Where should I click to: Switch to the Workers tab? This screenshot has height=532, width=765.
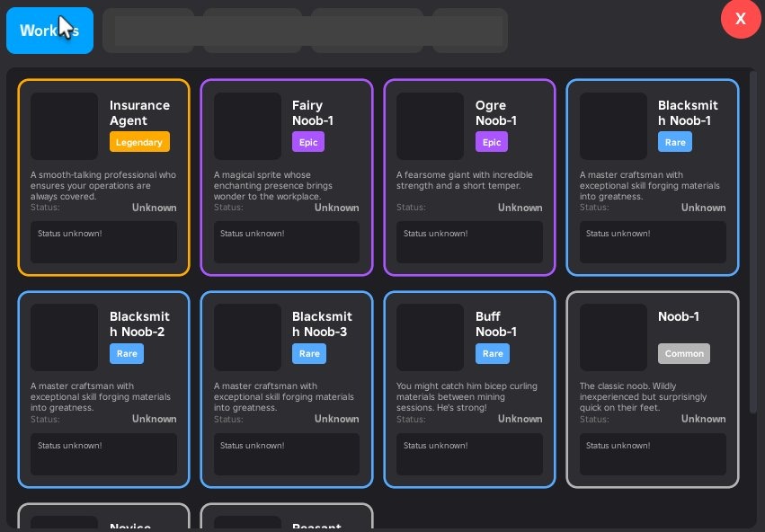point(49,30)
